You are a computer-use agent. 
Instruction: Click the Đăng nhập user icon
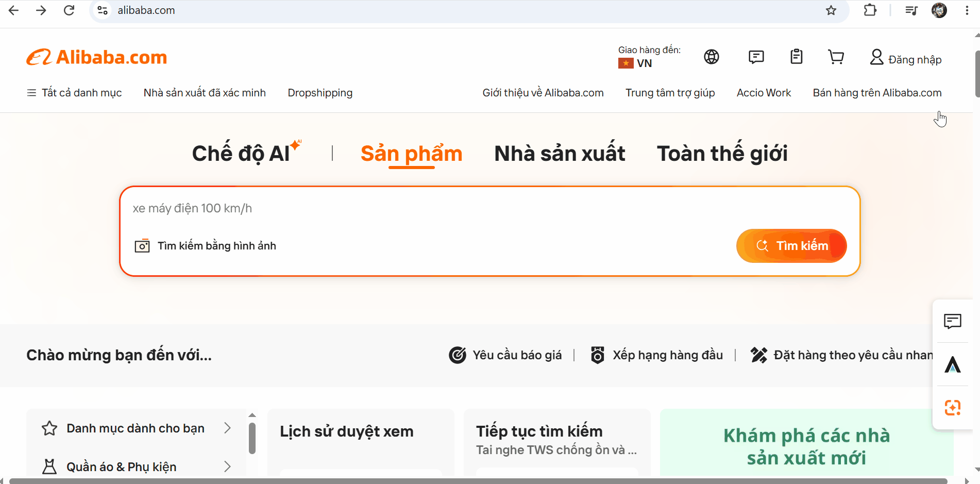(x=876, y=57)
